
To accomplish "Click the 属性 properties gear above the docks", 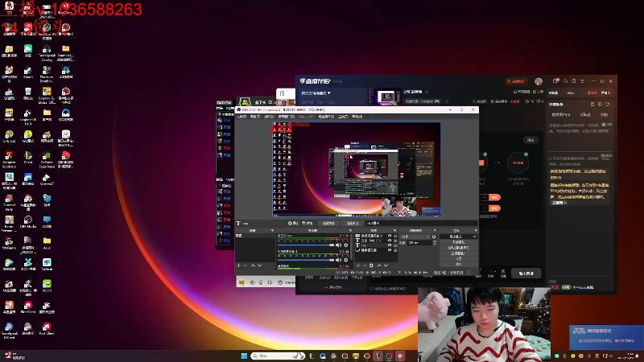I will tap(293, 224).
